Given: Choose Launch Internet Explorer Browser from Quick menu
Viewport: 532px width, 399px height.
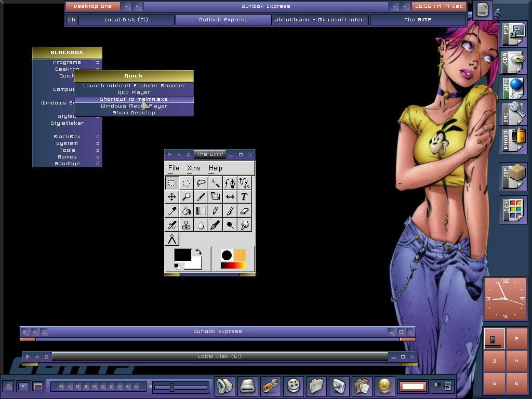Looking at the screenshot, I should coord(134,86).
